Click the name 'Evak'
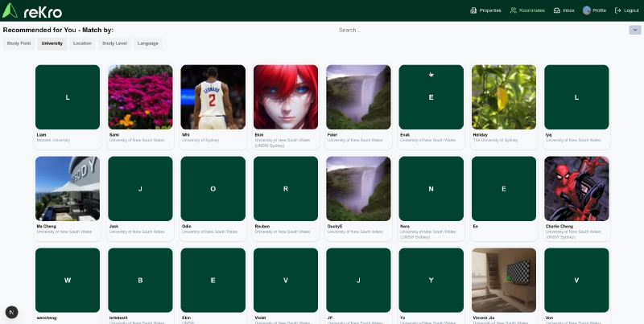Viewport: 644px width, 324px height. tap(405, 135)
